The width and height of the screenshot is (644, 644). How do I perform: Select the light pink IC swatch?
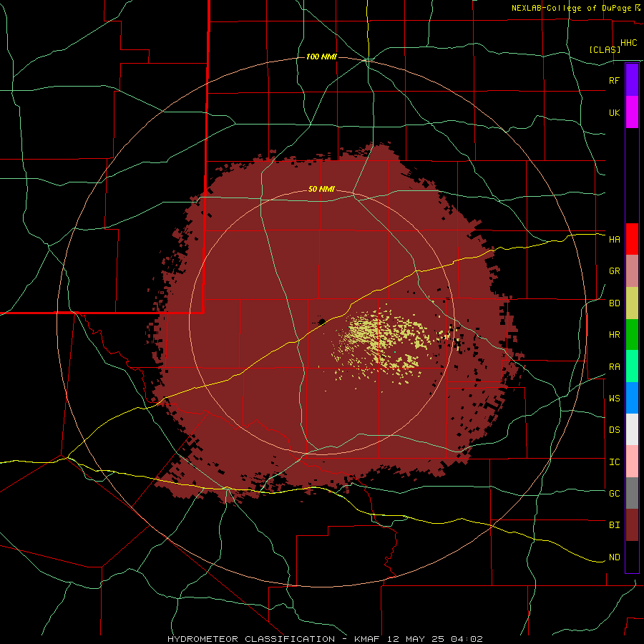point(632,462)
